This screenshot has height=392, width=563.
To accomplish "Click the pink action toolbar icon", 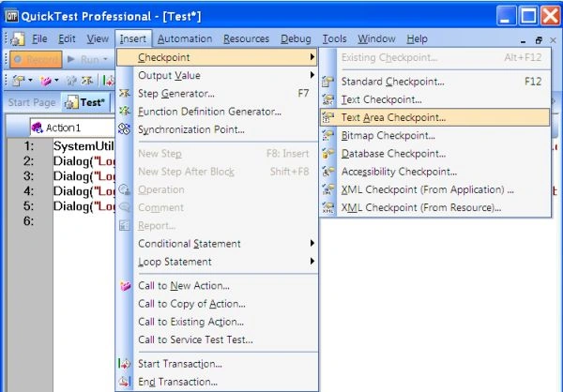I will click(46, 81).
